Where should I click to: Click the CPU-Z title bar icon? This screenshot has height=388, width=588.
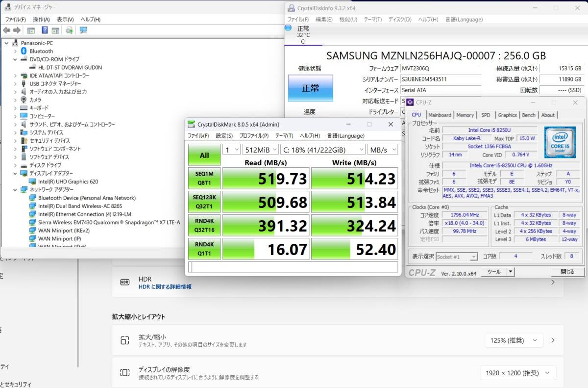pos(410,102)
